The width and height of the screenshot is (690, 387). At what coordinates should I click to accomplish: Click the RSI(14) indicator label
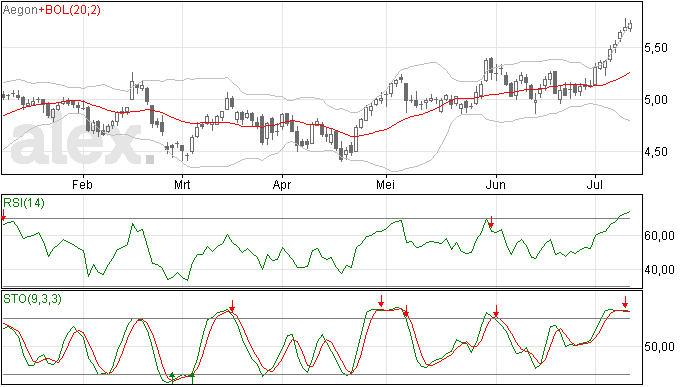click(x=24, y=203)
